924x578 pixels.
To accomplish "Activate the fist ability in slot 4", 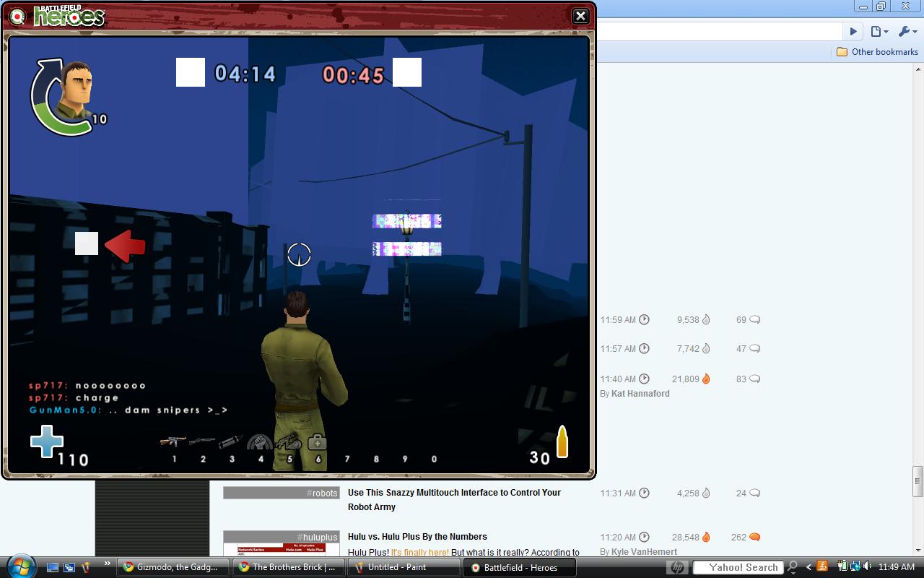I will (260, 442).
